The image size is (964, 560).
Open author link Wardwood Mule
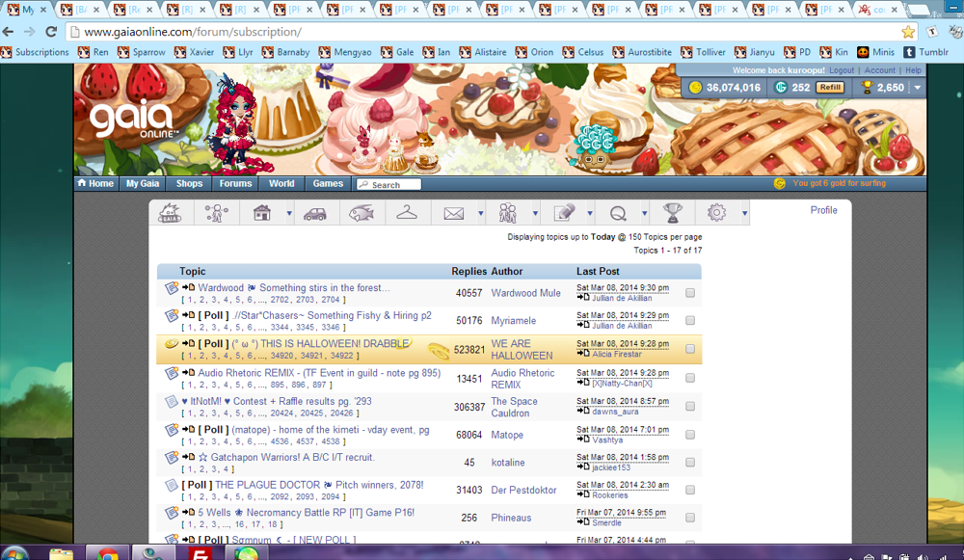click(x=525, y=293)
